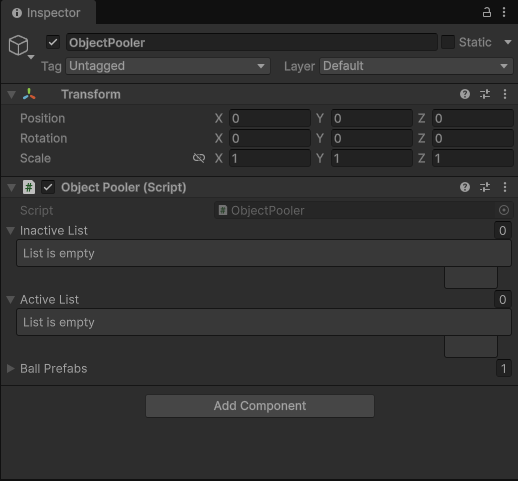Click the Add Component button

[x=260, y=406]
